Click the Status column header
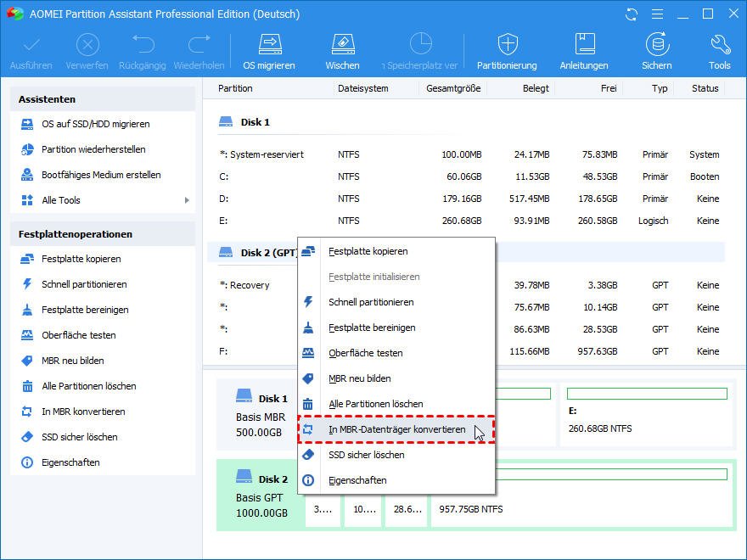Screen dimensions: 747x560 pos(705,88)
